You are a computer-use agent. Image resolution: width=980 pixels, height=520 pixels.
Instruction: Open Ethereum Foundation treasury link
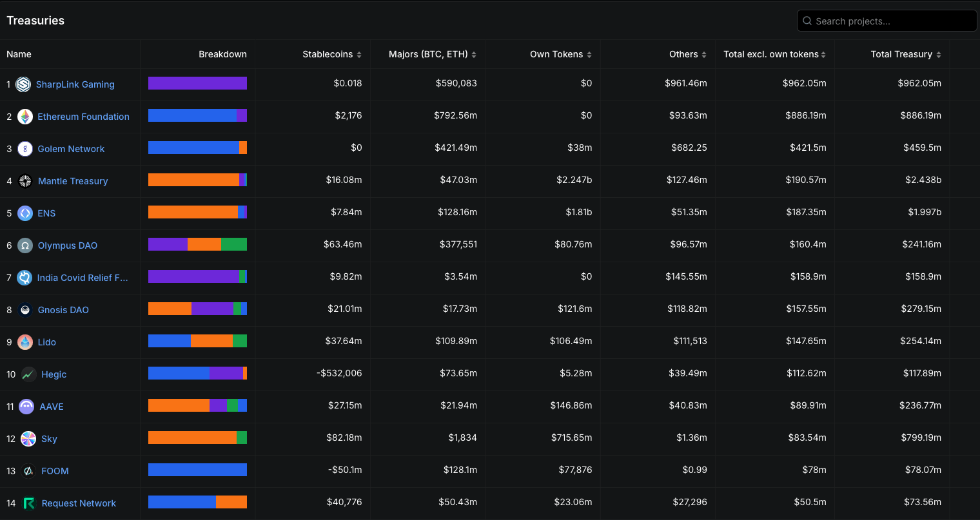pyautogui.click(x=83, y=117)
